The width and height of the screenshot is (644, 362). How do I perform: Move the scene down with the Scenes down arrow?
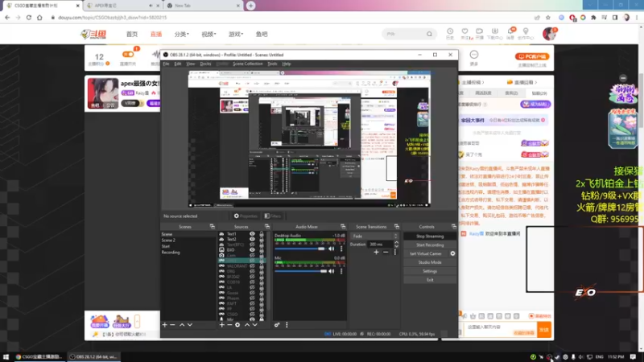tap(190, 325)
